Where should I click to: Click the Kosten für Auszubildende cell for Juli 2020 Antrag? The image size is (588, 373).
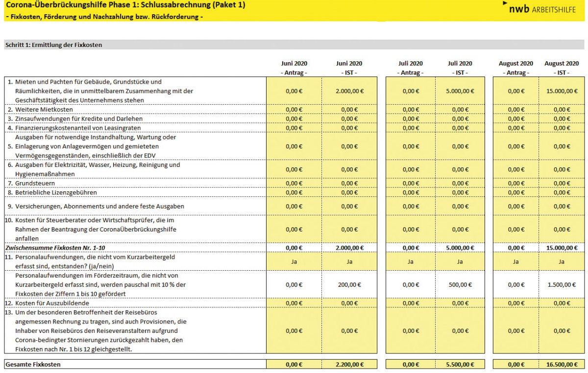(411, 303)
